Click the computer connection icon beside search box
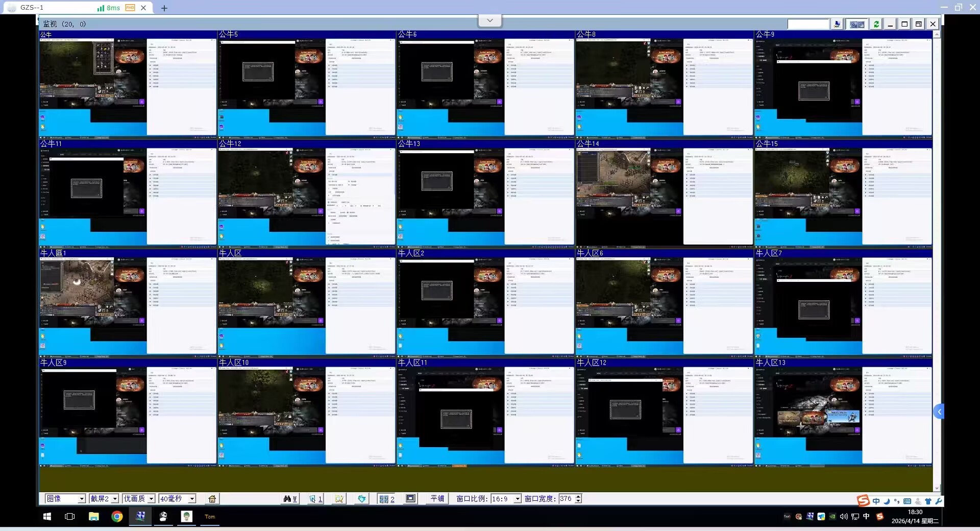 837,24
